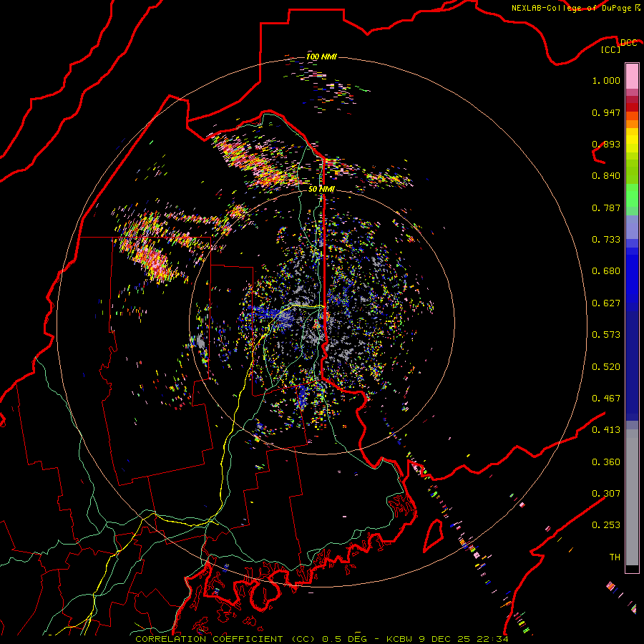Click the pink segment of the color bar
Viewport: 644px width, 644px height.
[632, 76]
